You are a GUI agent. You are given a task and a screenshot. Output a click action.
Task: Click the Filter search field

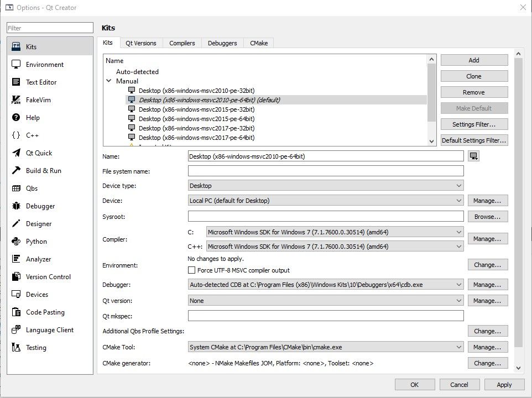[x=50, y=28]
